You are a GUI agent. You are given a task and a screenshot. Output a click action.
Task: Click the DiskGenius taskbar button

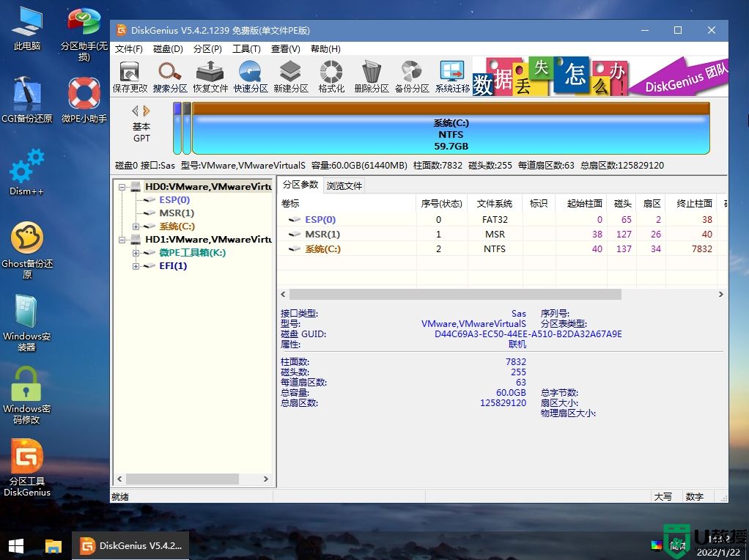(130, 545)
